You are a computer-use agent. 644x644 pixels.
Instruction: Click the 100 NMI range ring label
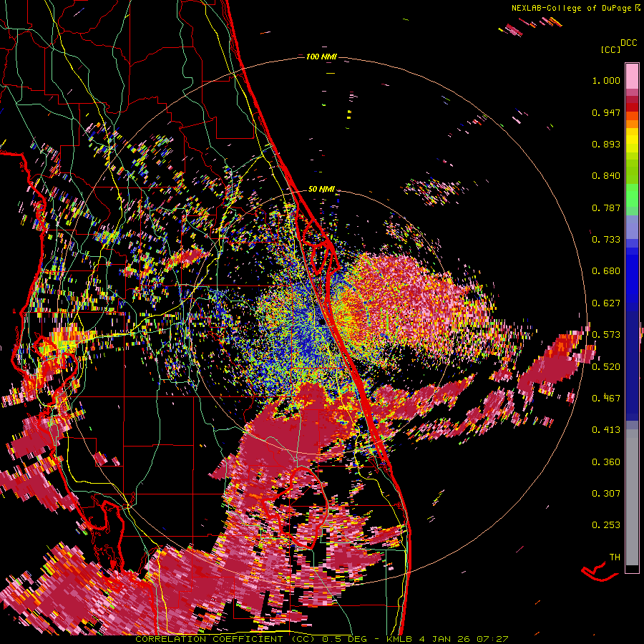click(321, 57)
